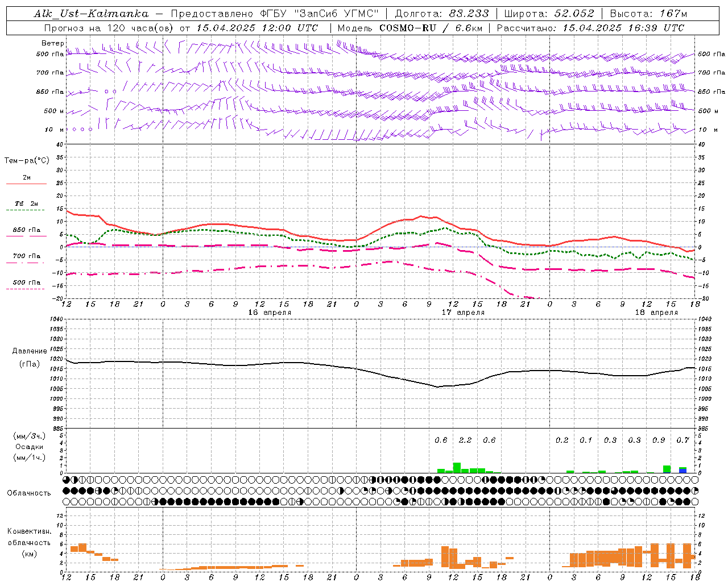Click the precipitation total value 0.2
Viewport: 728px width, 582px height.
(562, 440)
